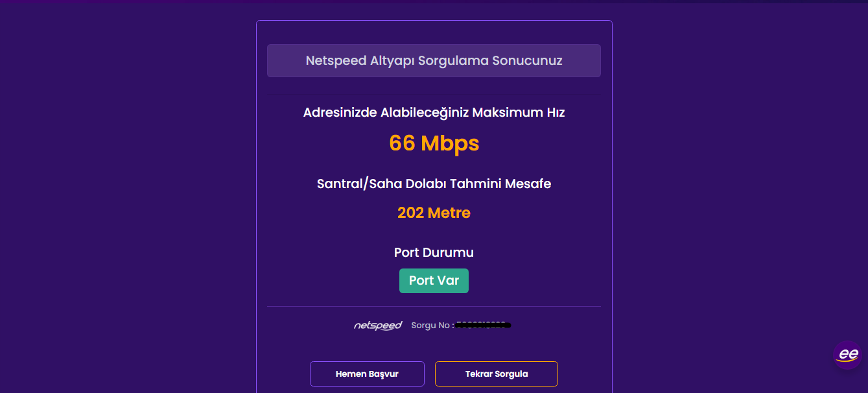The width and height of the screenshot is (868, 393).
Task: Click the netspeed logo
Action: click(x=377, y=326)
